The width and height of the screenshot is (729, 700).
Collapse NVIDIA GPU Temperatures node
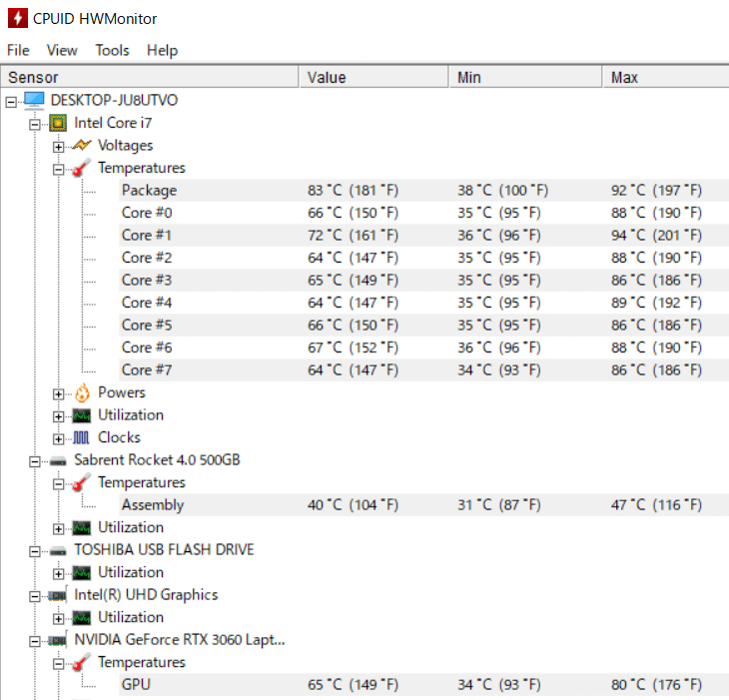pos(58,664)
